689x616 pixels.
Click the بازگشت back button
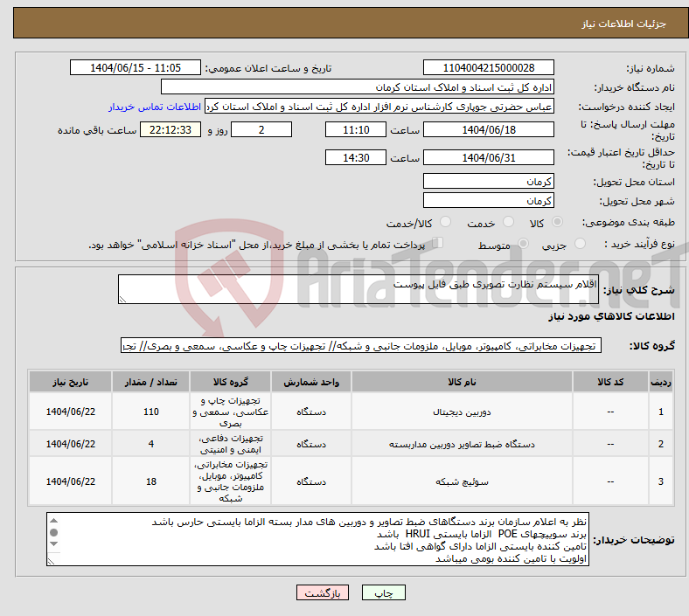pyautogui.click(x=323, y=592)
